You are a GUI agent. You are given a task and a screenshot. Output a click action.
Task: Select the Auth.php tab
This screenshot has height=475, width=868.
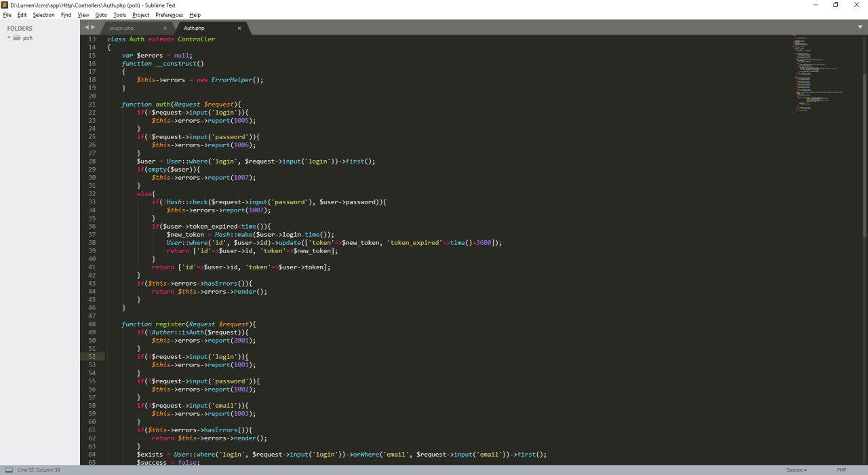[x=194, y=28]
